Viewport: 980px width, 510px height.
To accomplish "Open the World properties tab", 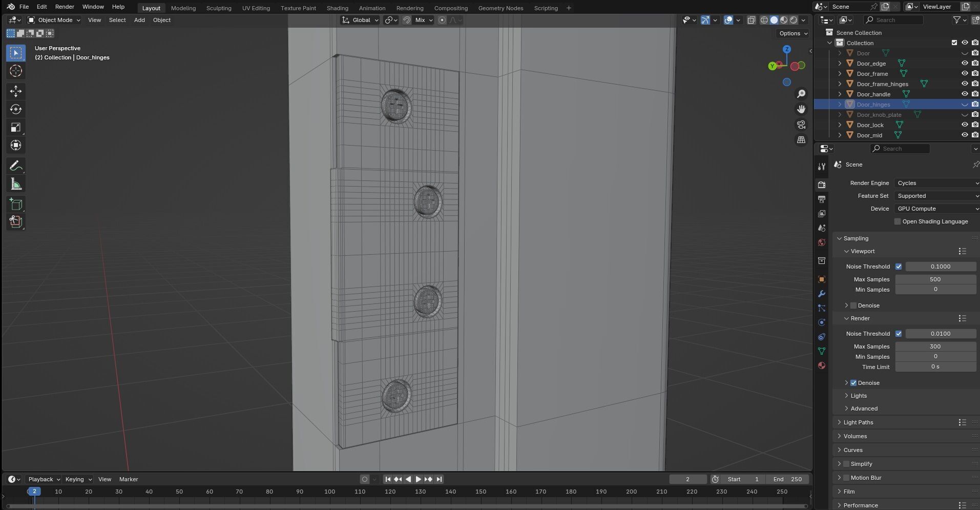I will point(822,242).
